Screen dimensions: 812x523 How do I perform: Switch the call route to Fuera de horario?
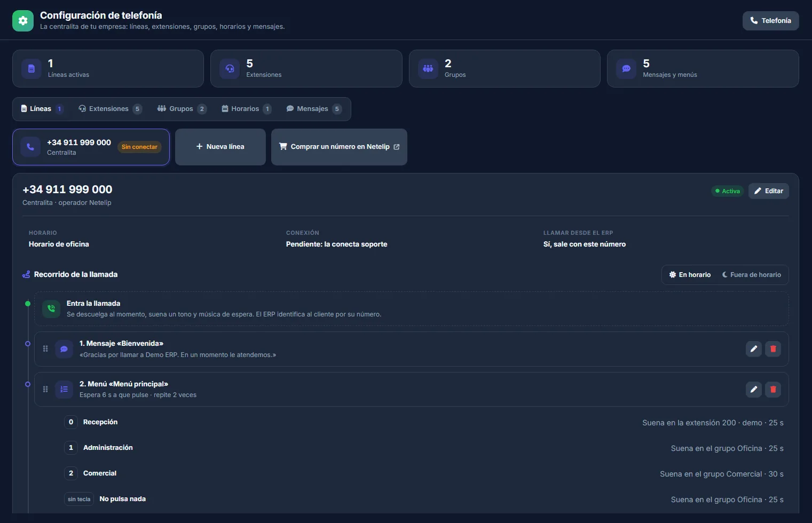tap(752, 275)
